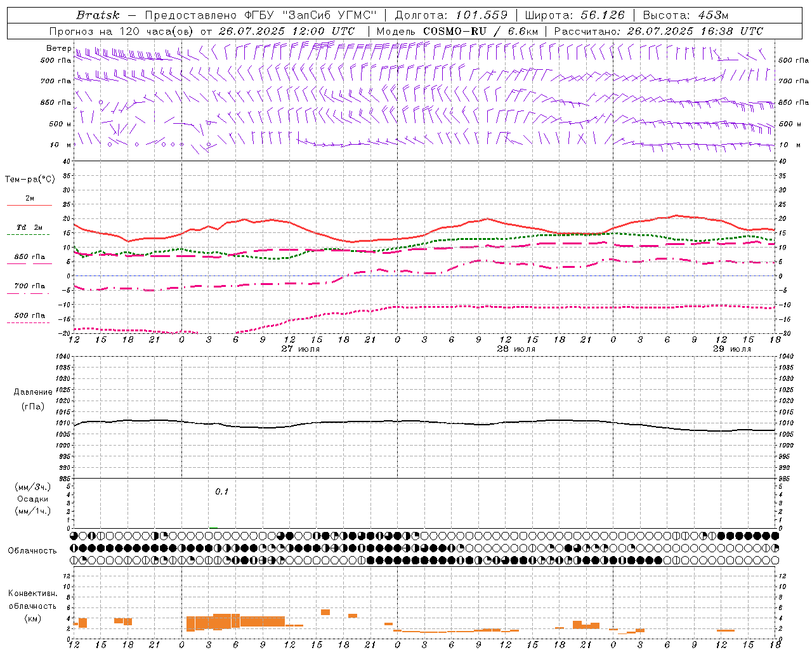Select the (мм/1ч.) precipitation unit label

tap(33, 511)
